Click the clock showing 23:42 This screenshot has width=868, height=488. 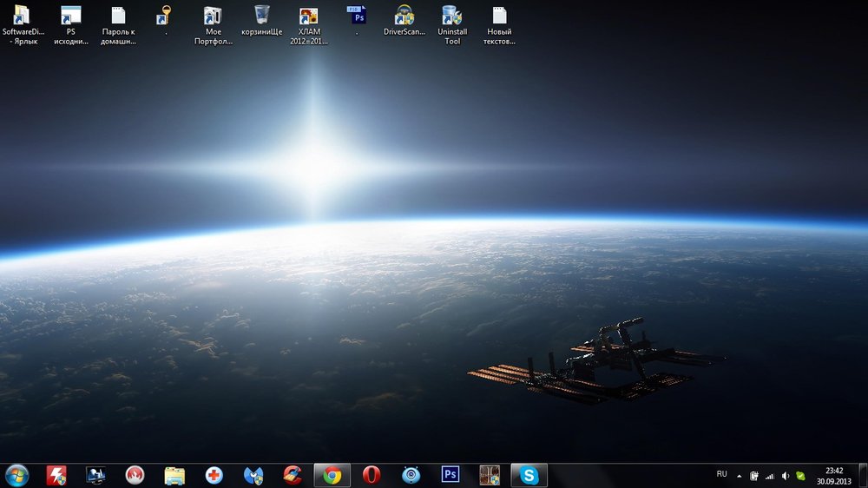(835, 475)
